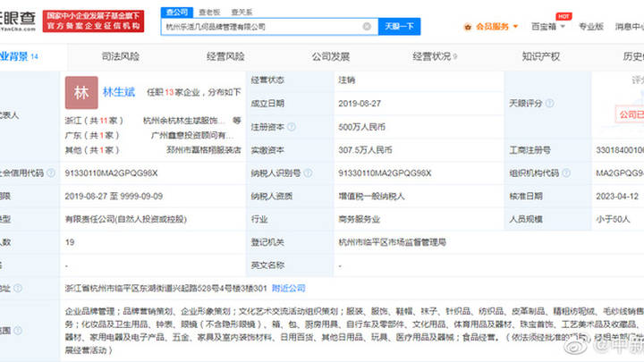Click the info icon next to 天眼评分
The width and height of the screenshot is (644, 362).
click(x=549, y=103)
